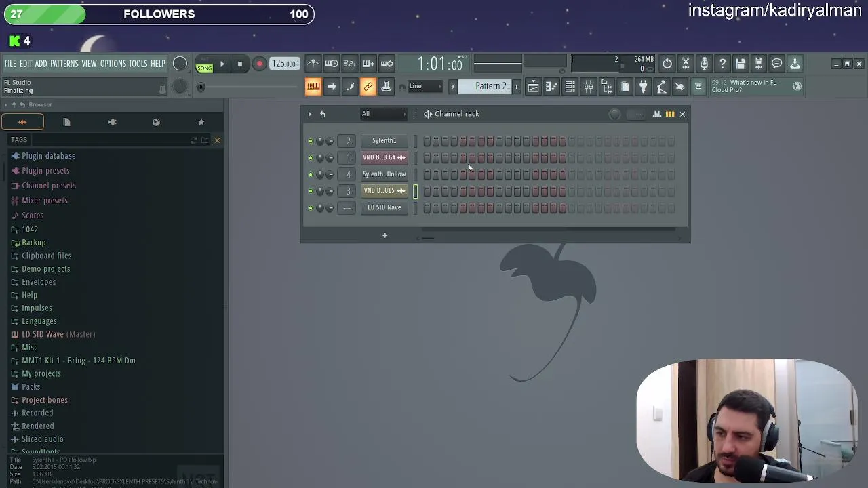Mute the Sylenth1 channel green LED
The width and height of the screenshot is (868, 488).
click(x=311, y=141)
